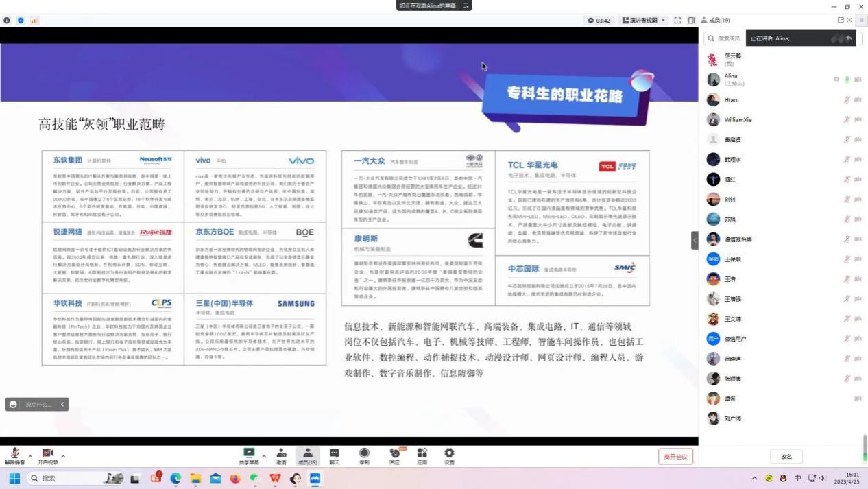Viewport: 868px width, 489px height.
Task: Click the 改名 rename button
Action: 786,457
